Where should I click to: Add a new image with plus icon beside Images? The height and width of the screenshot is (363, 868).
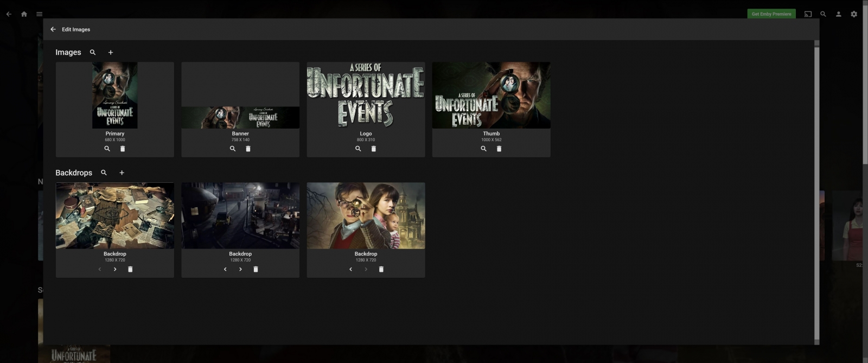pos(111,53)
